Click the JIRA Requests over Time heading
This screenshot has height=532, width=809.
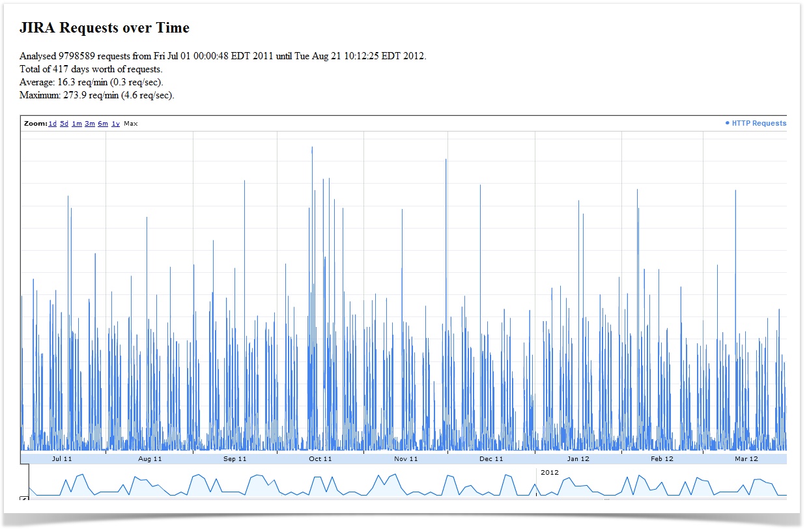click(x=104, y=28)
